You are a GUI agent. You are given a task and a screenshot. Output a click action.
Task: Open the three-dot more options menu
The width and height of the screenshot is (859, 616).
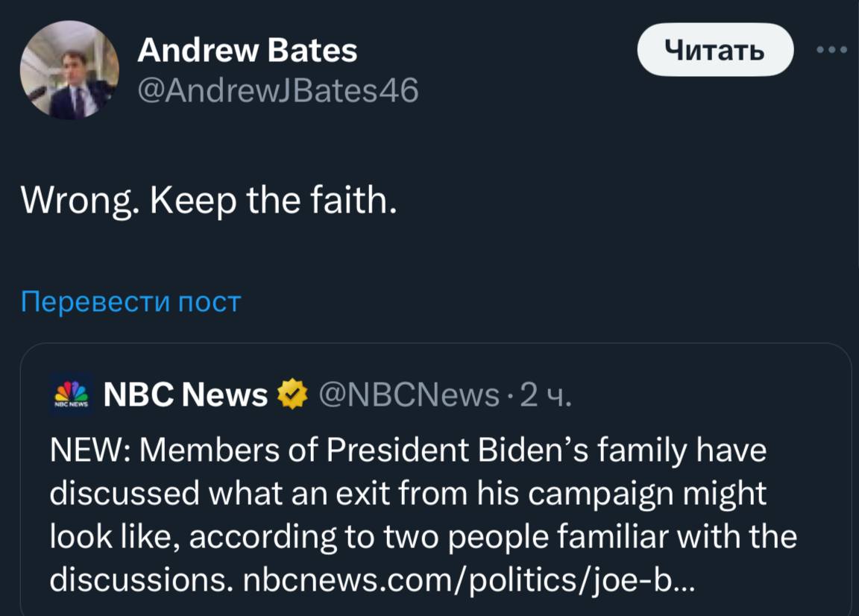point(832,50)
